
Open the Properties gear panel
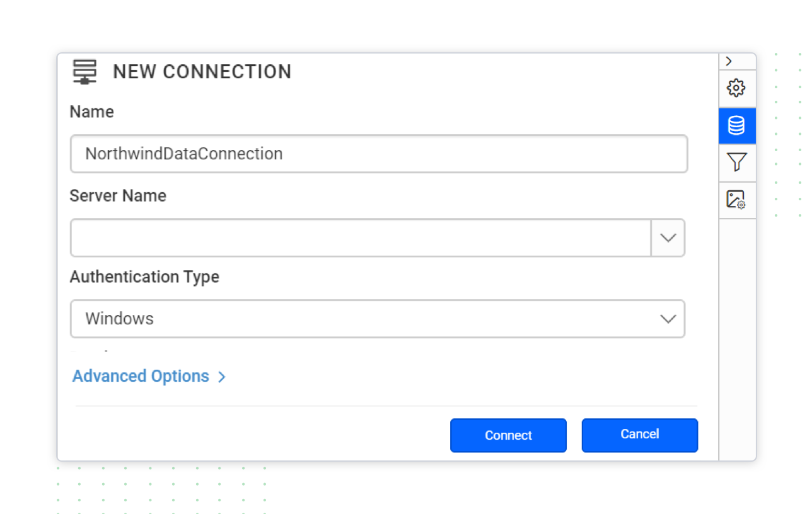736,88
